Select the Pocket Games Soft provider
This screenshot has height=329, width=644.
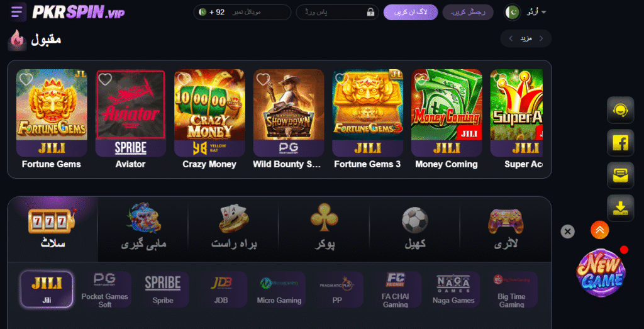click(105, 289)
